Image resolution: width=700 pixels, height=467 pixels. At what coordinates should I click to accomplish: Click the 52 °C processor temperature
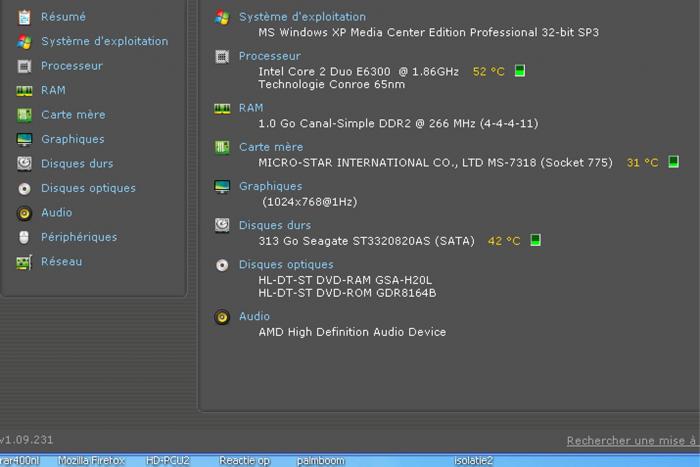489,72
